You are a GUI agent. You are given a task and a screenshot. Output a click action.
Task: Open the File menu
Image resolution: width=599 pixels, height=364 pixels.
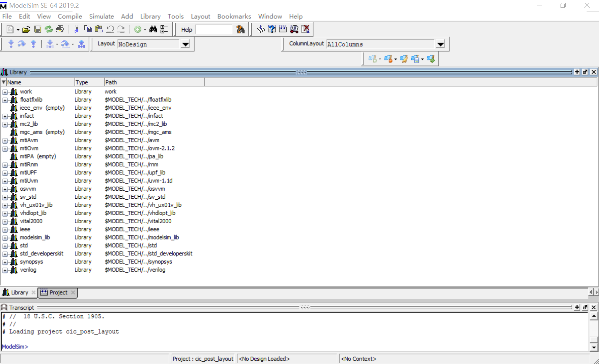click(7, 16)
